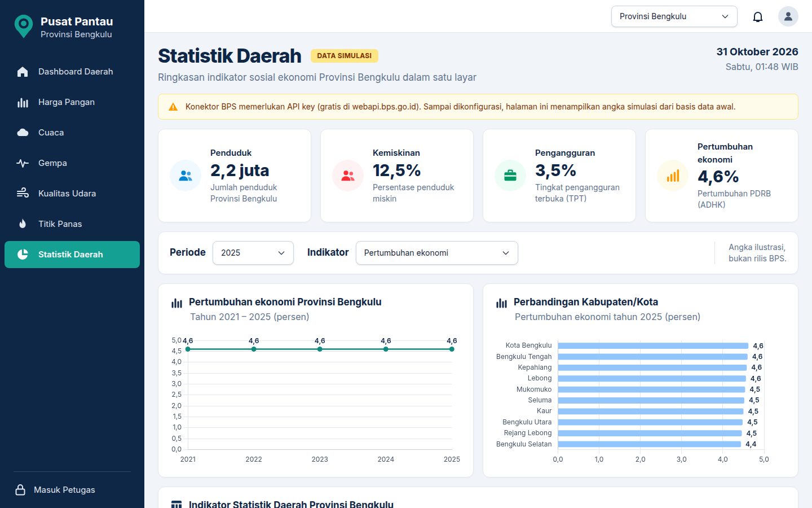The width and height of the screenshot is (812, 508).
Task: Open the Periode 2025 dropdown
Action: coord(253,253)
